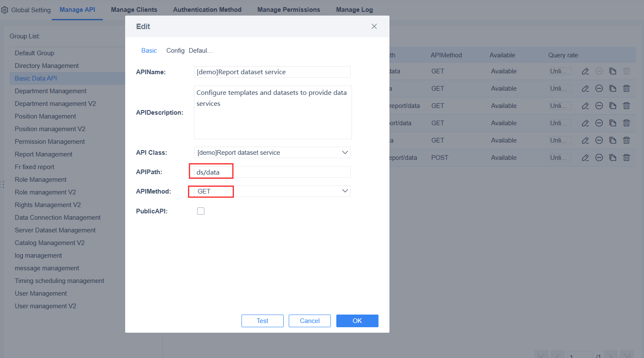Click the copy icon on the POST API row

pos(613,157)
